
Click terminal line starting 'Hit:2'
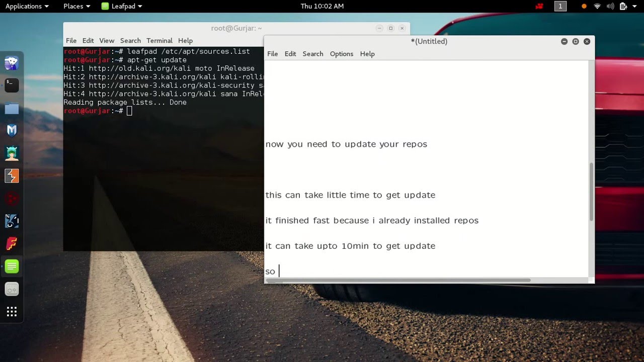(164, 77)
